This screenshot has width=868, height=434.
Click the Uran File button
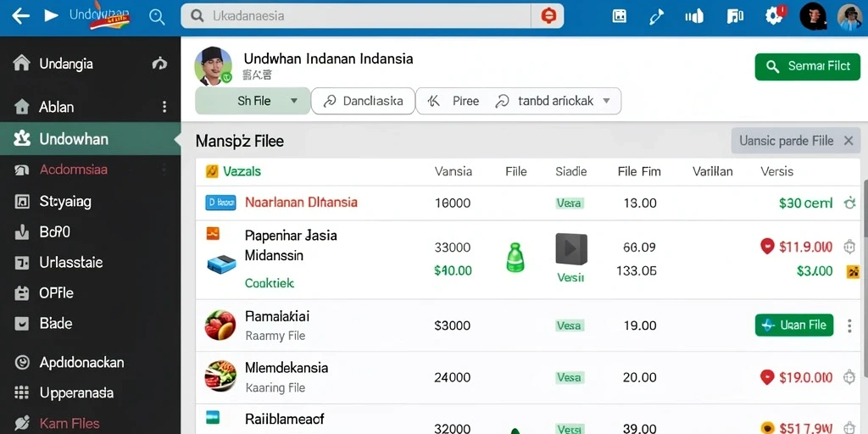pyautogui.click(x=793, y=325)
